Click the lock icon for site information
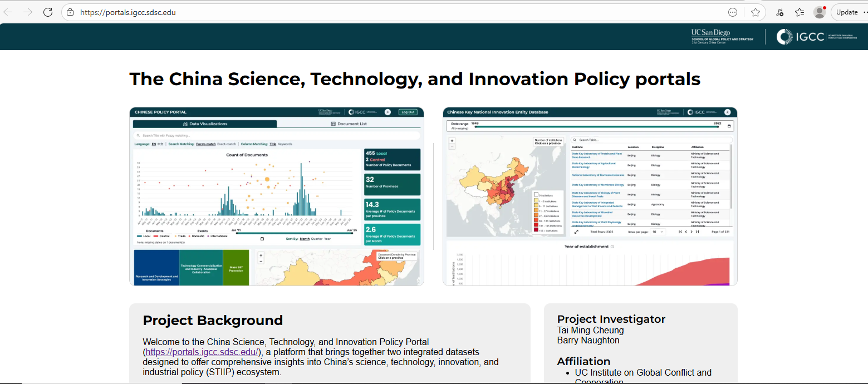The image size is (868, 384). [70, 12]
